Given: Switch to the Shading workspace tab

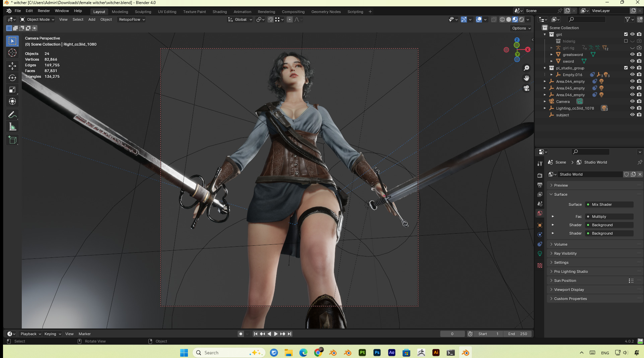Looking at the screenshot, I should [x=220, y=12].
